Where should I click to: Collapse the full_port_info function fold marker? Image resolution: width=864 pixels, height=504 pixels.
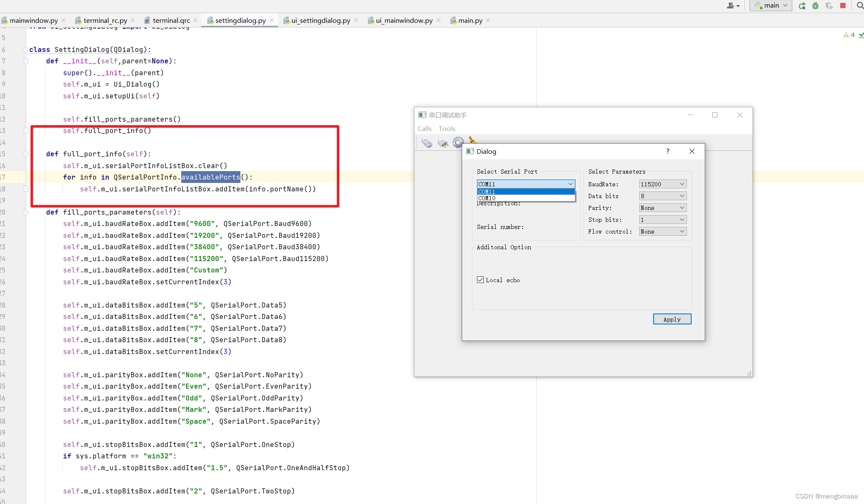(26, 154)
